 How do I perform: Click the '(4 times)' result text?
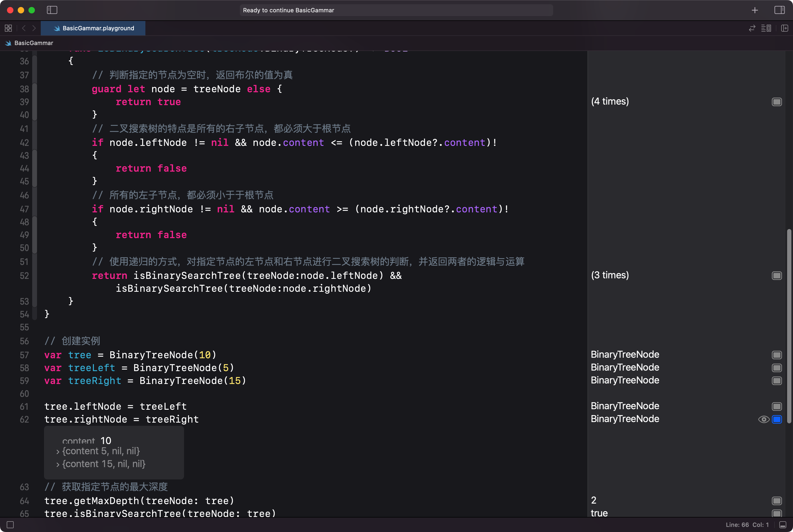610,101
